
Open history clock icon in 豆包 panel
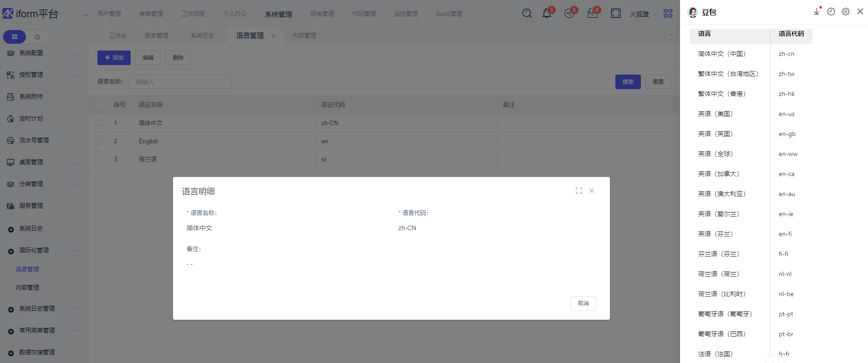tap(831, 12)
